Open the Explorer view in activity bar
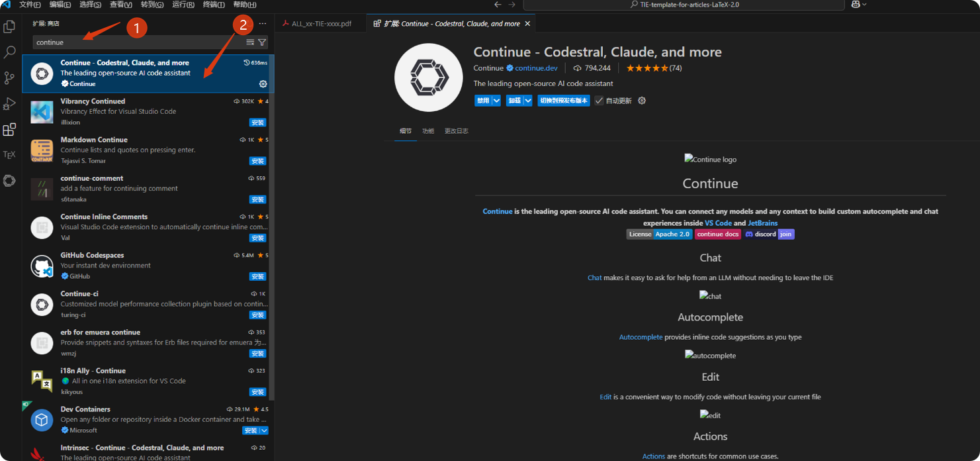Viewport: 980px width, 461px height. click(9, 27)
